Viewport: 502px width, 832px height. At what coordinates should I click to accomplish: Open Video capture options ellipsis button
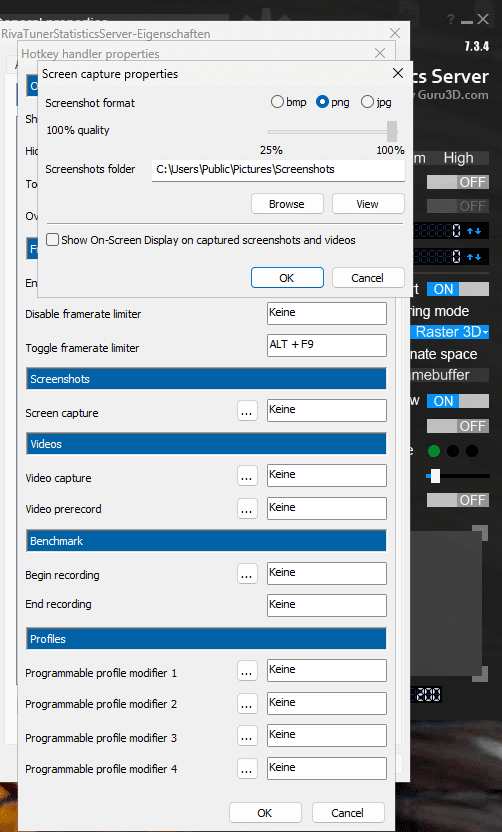click(247, 476)
